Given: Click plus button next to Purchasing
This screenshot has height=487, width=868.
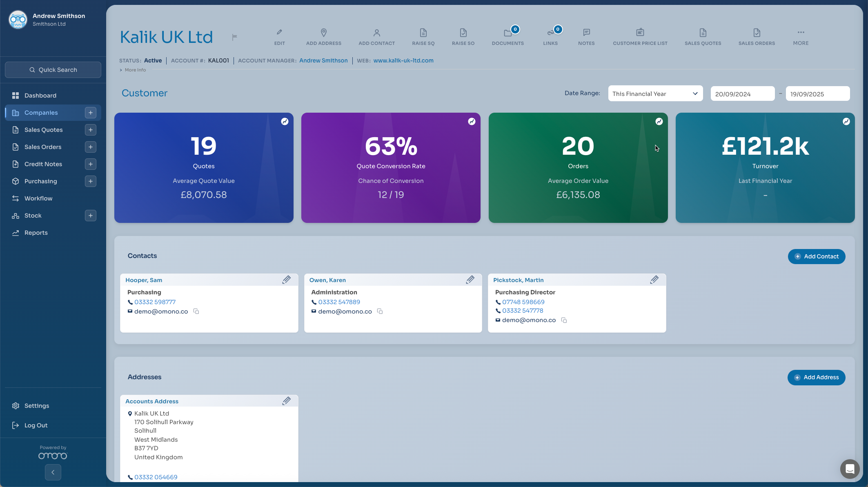Looking at the screenshot, I should click(x=91, y=181).
